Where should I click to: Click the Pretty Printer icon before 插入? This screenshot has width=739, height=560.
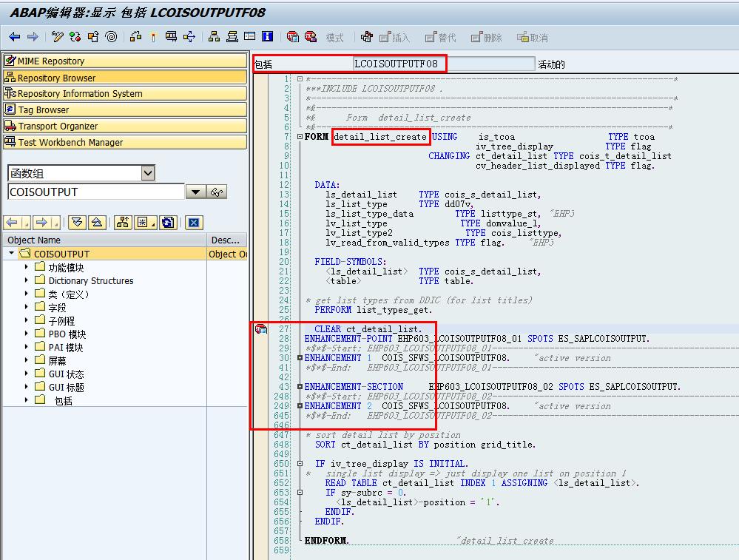coord(367,37)
